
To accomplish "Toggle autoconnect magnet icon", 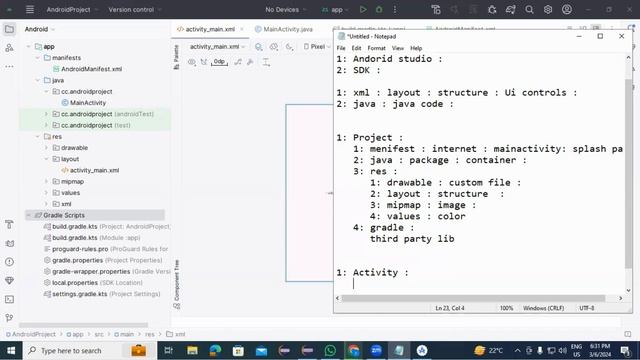I will click(x=204, y=62).
